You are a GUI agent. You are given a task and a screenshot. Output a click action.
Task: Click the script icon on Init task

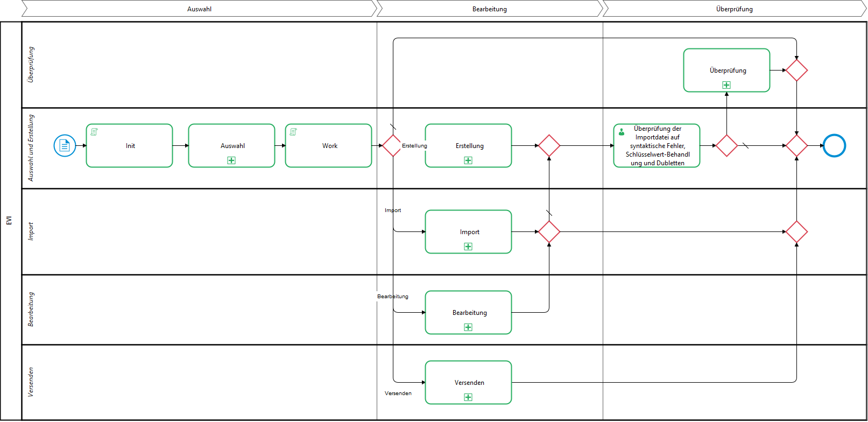(x=94, y=132)
